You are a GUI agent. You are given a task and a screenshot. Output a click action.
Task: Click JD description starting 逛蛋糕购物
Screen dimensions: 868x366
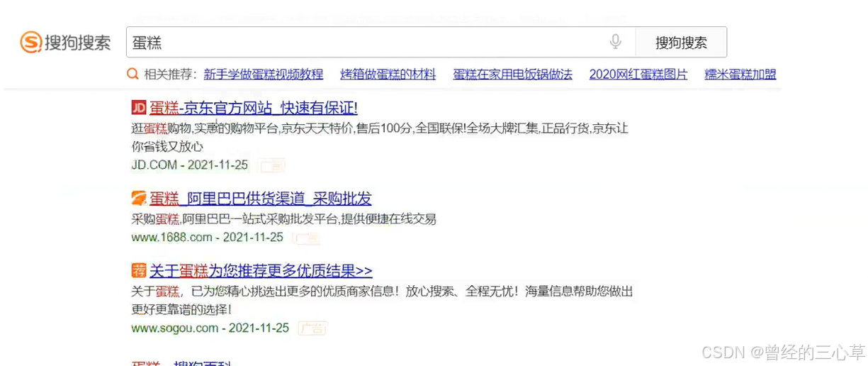click(x=380, y=138)
